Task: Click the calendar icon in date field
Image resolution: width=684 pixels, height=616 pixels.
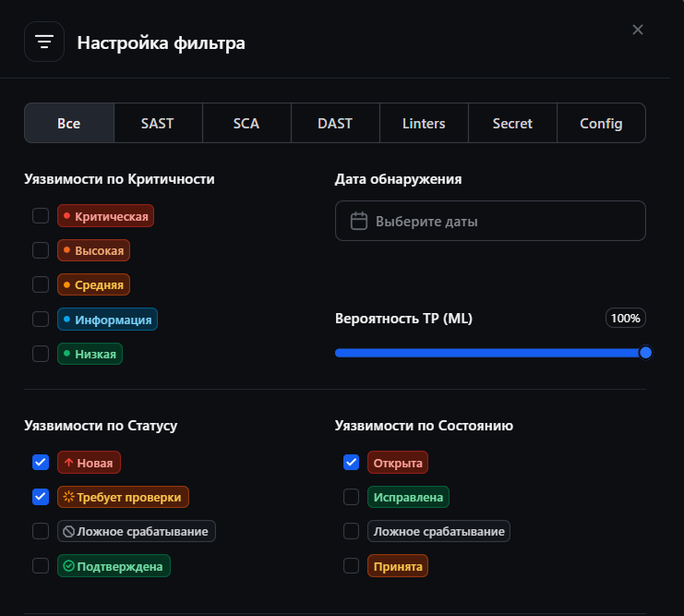Action: click(x=358, y=221)
